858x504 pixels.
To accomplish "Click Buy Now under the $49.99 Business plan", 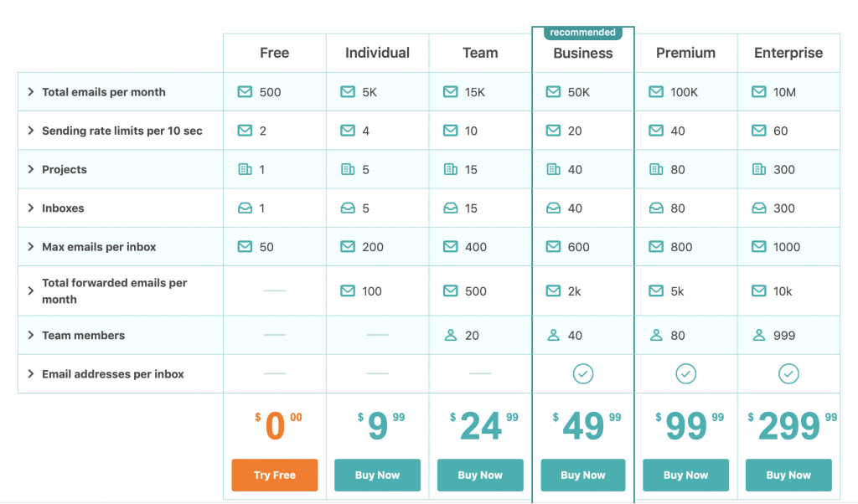I will 583,475.
